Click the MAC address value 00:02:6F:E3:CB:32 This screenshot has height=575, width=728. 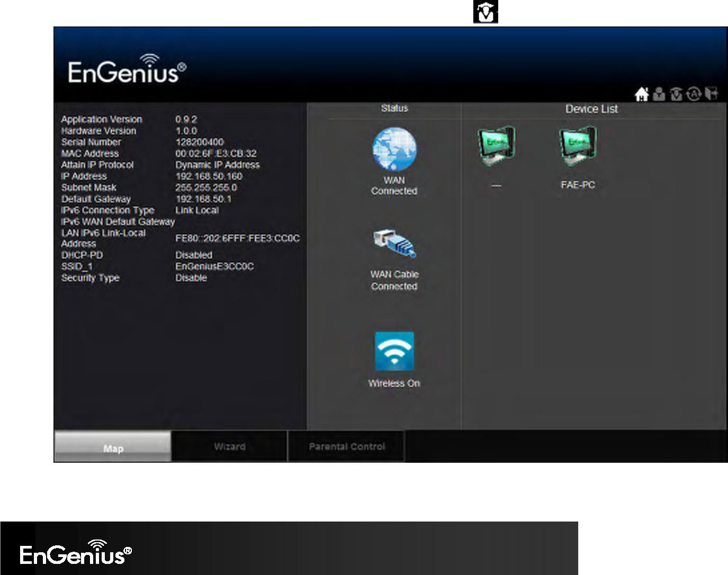[x=216, y=154]
